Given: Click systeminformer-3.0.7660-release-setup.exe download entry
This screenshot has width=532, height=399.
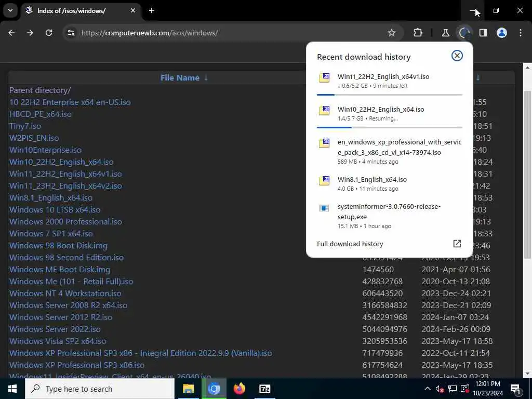Looking at the screenshot, I should 389,212.
